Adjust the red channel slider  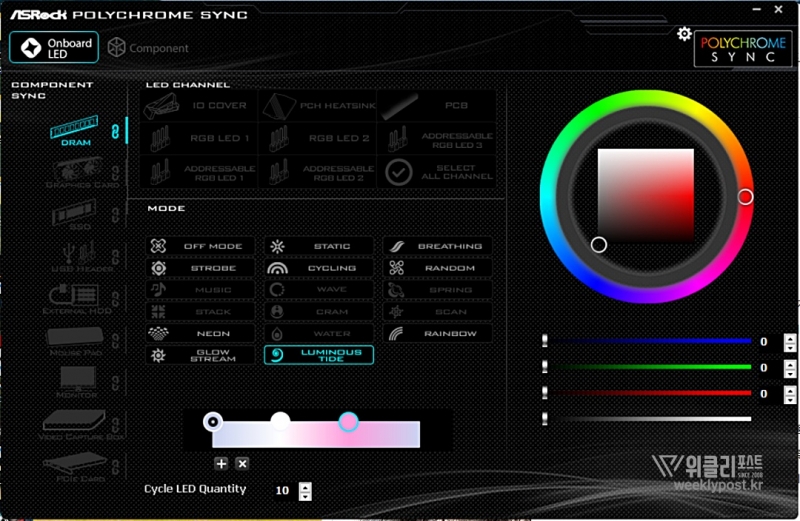[x=648, y=392]
